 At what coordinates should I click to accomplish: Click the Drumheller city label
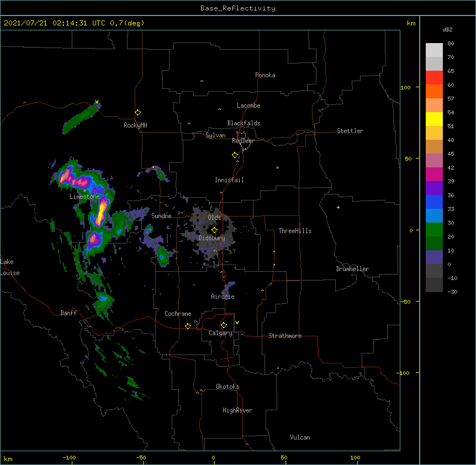(352, 269)
